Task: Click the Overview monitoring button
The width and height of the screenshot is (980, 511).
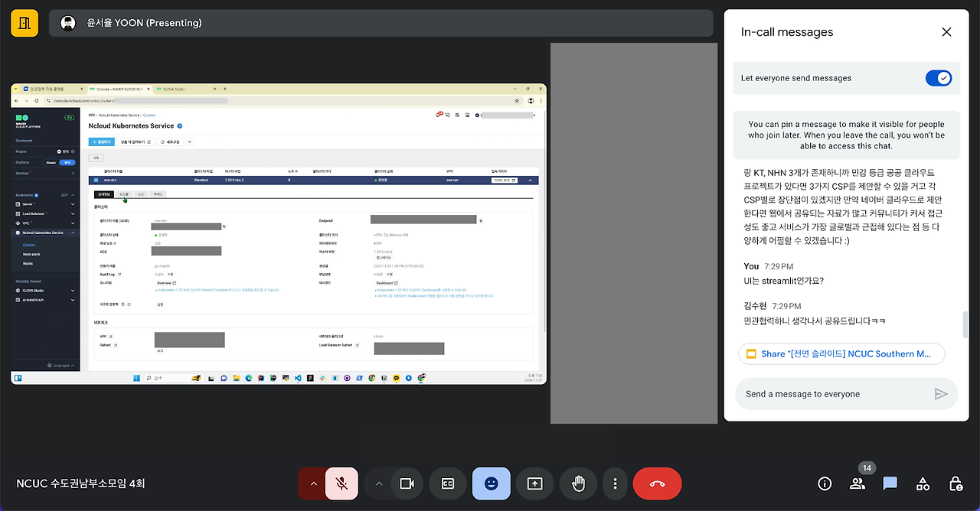Action: (x=166, y=283)
